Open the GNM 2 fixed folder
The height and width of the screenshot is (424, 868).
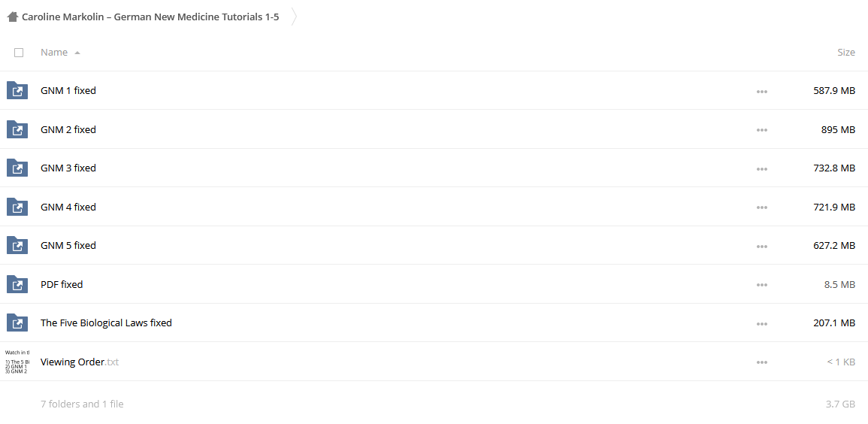68,129
